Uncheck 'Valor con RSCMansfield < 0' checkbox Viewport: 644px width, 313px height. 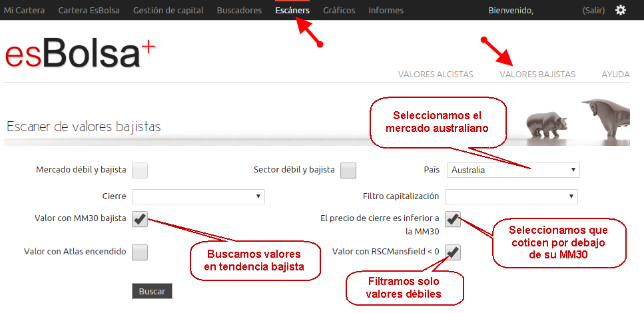(x=453, y=252)
